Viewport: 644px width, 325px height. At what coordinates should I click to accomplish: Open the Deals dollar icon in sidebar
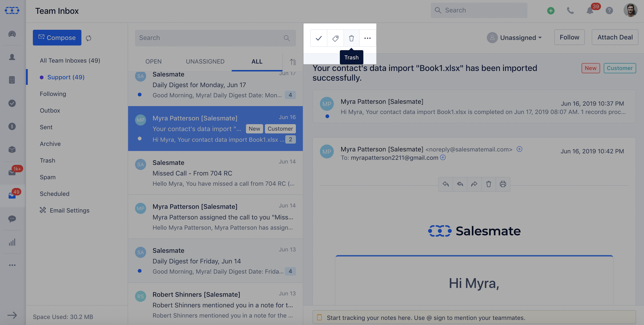(x=12, y=126)
